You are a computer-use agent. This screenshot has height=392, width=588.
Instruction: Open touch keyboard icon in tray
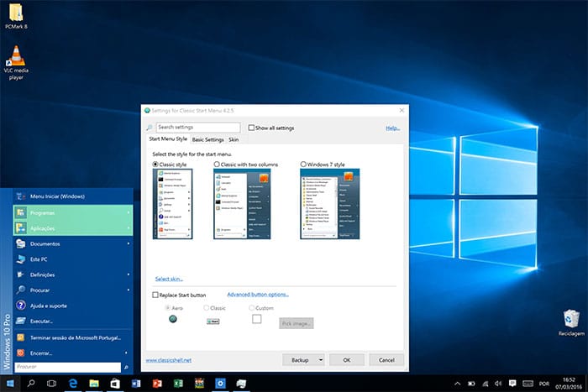point(528,383)
